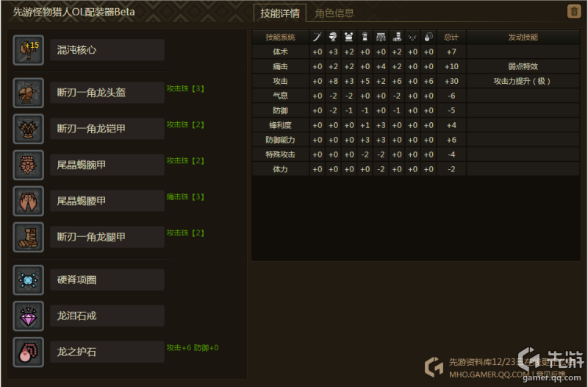Click the arm armor column icon in header
Screen dimensions: 588x387
tap(365, 37)
